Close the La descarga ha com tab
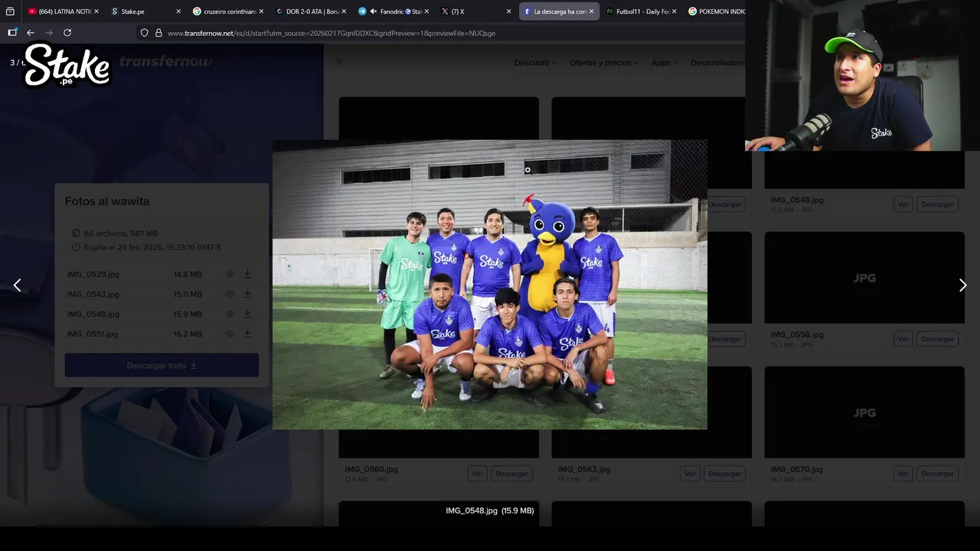Image resolution: width=980 pixels, height=551 pixels. (x=591, y=11)
